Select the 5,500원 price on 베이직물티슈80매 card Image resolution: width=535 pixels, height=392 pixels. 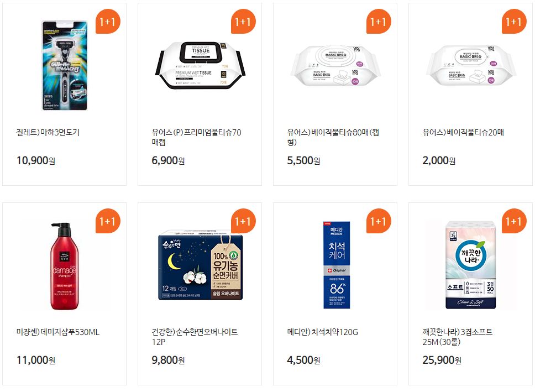[x=303, y=160]
